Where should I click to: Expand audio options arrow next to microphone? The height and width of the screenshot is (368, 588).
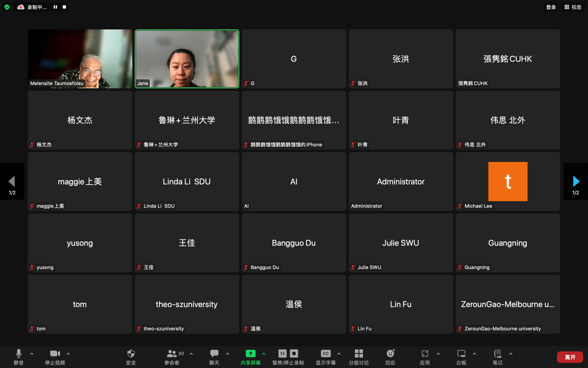pos(32,354)
